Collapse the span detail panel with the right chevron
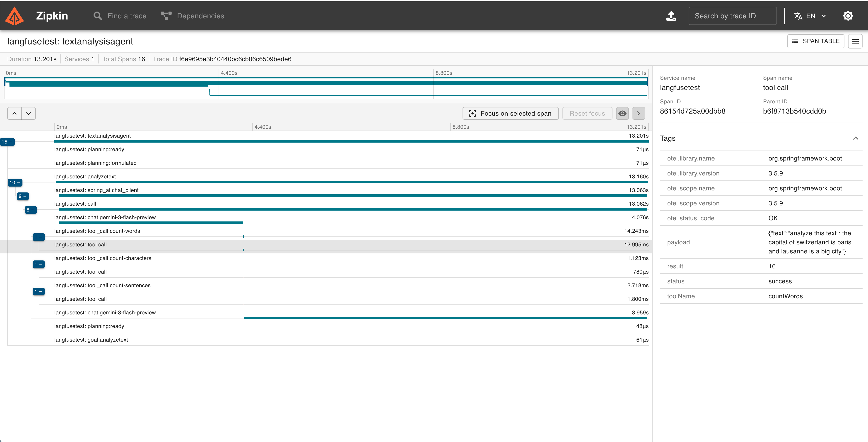This screenshot has width=868, height=442. click(x=638, y=113)
